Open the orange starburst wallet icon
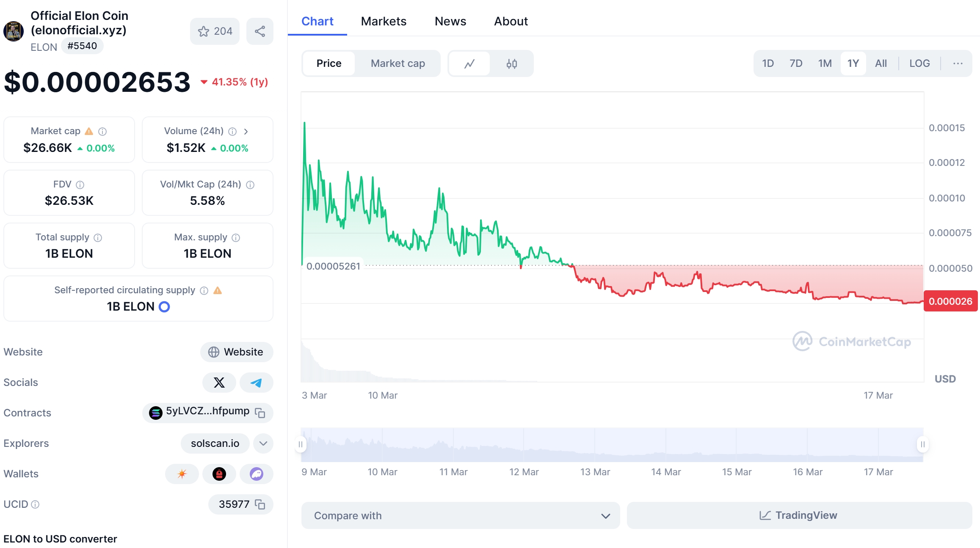 coord(182,474)
